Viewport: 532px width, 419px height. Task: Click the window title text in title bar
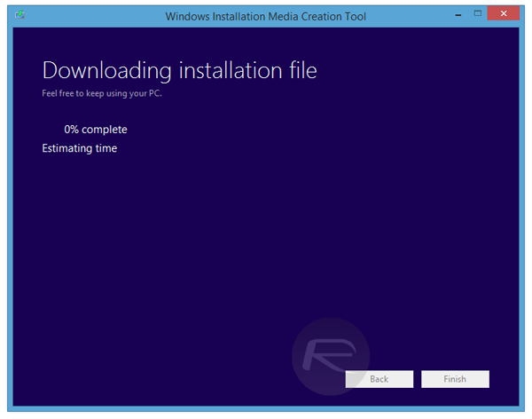(266, 16)
